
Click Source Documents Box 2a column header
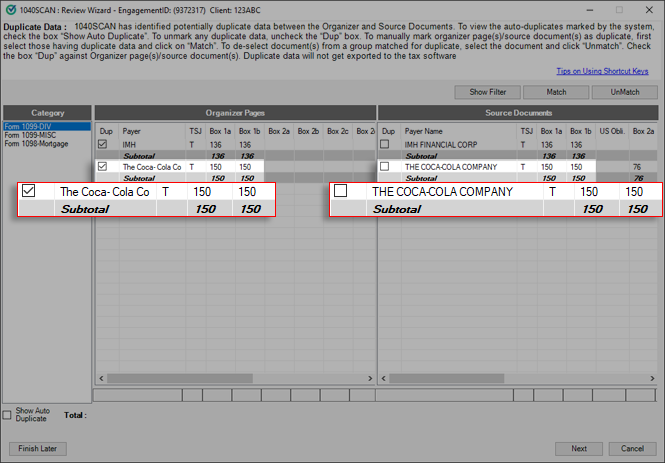click(643, 131)
